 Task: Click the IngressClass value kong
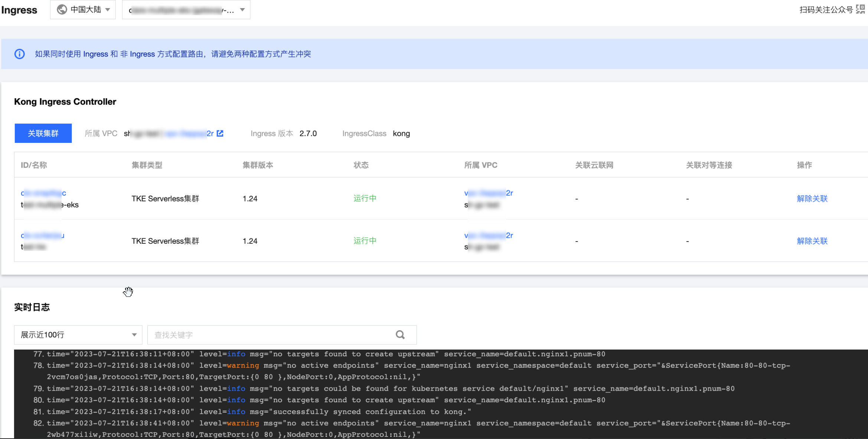401,134
